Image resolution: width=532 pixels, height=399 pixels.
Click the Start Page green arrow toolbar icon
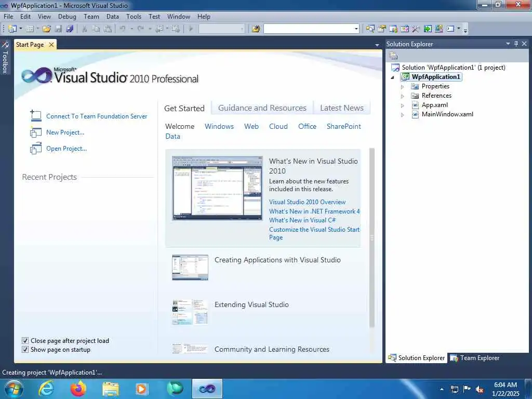pyautogui.click(x=428, y=29)
